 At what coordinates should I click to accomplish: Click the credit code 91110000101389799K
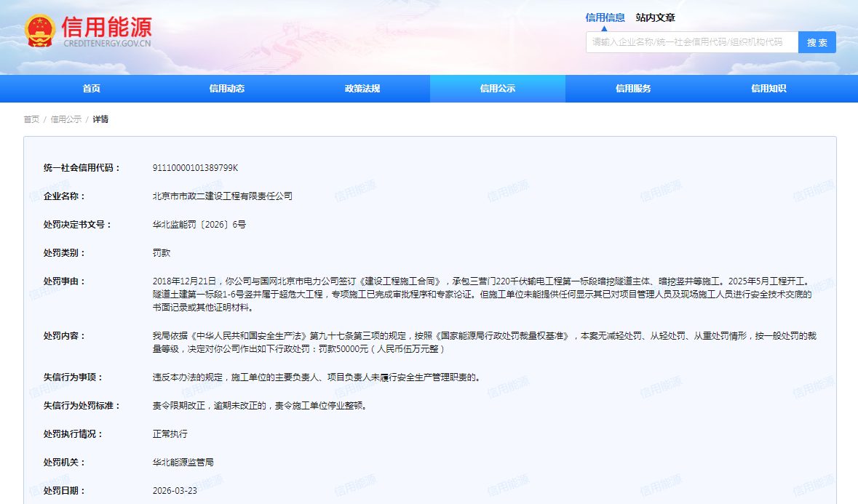coord(195,168)
